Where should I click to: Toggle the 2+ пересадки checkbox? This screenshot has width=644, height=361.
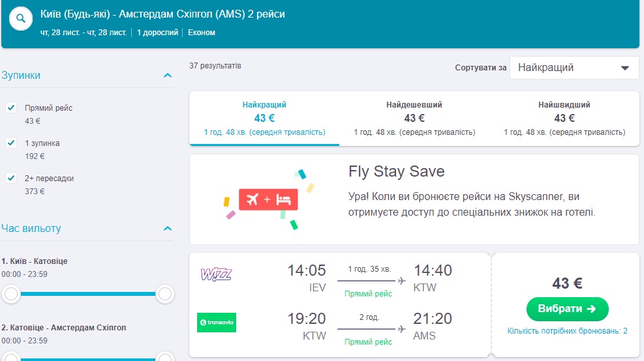(11, 178)
